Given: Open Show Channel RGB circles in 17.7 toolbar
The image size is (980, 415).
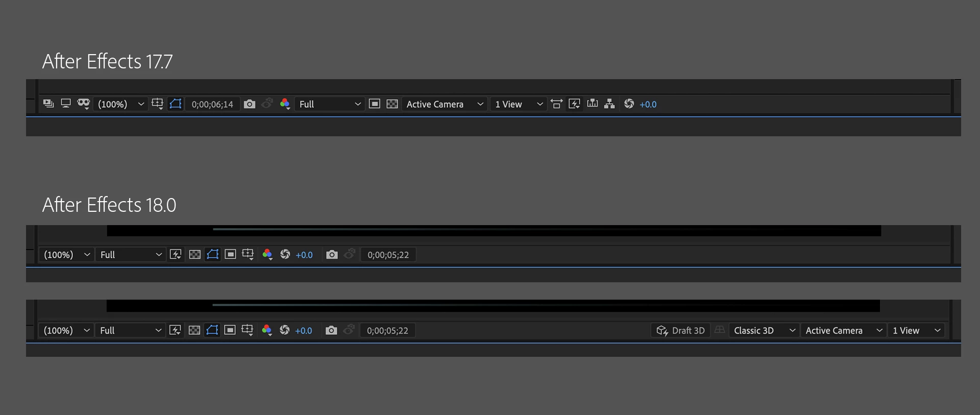Looking at the screenshot, I should pos(285,104).
